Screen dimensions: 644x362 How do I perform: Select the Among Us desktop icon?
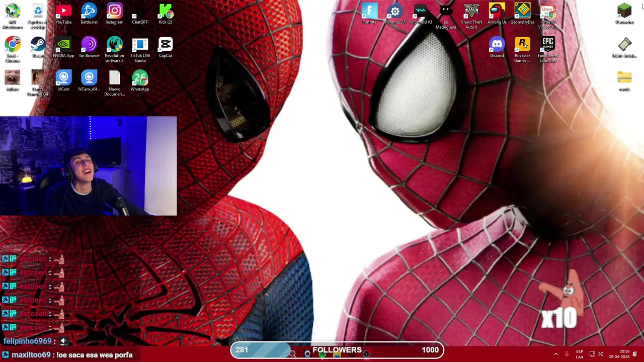(497, 14)
